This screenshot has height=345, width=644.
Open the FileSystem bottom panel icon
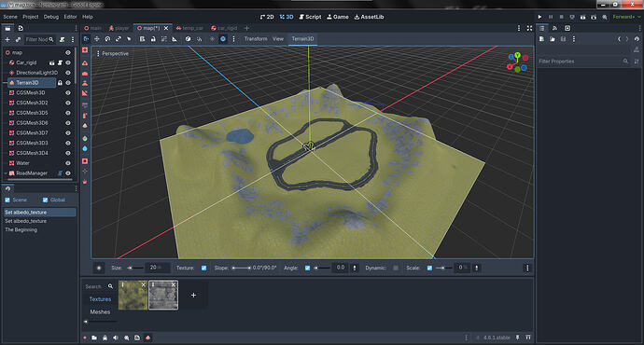[94, 338]
